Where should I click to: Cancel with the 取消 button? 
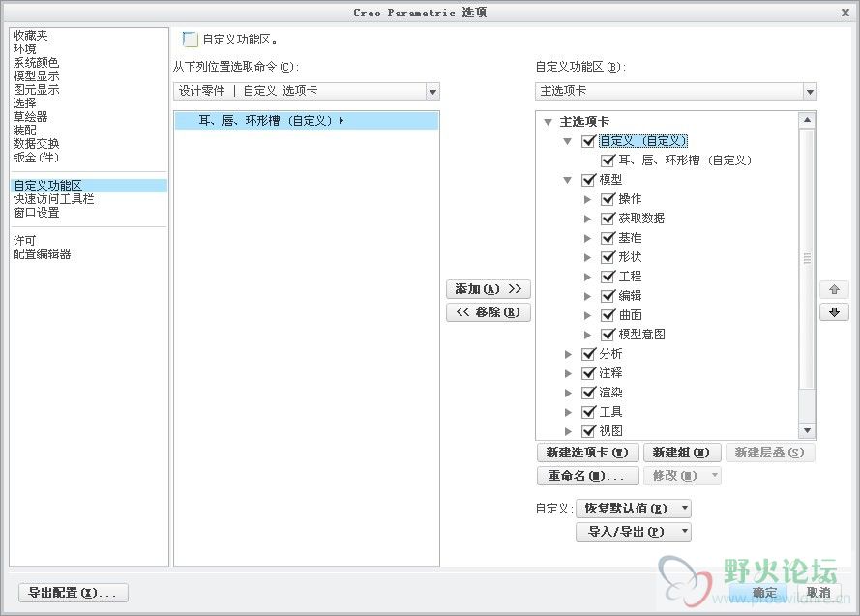click(818, 593)
